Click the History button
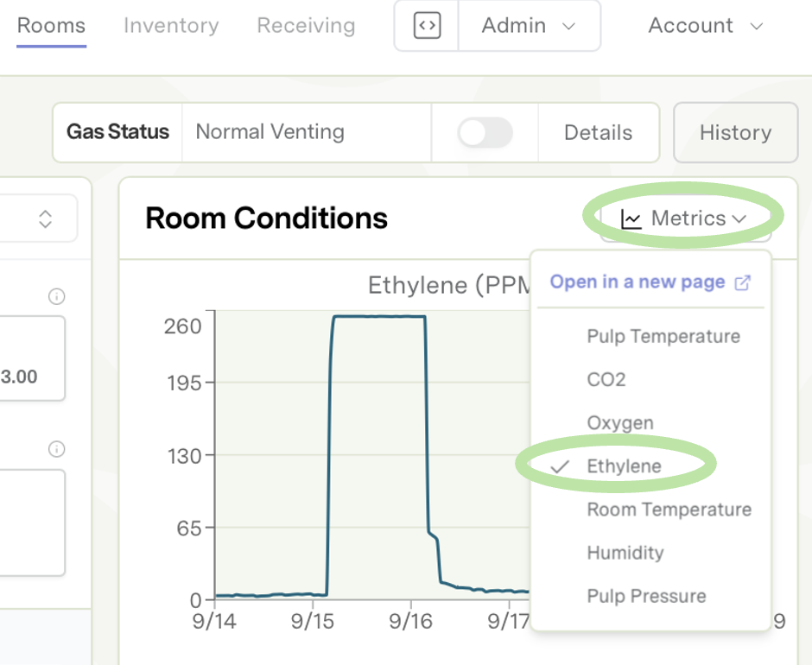Viewport: 812px width, 665px height. coord(735,133)
